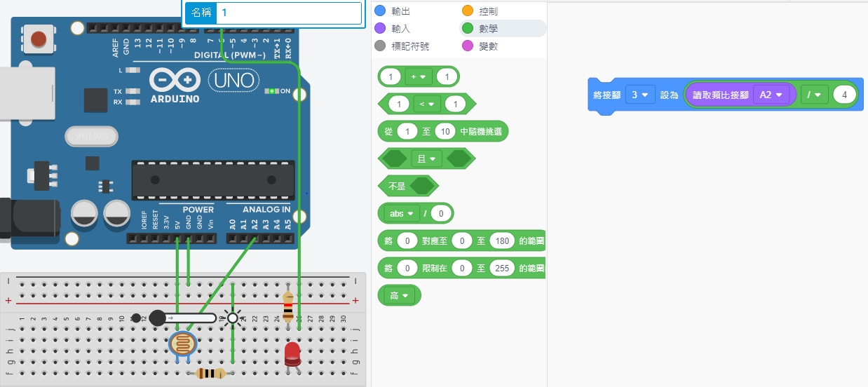
Task: Click the 名稱 name input field
Action: (x=288, y=13)
